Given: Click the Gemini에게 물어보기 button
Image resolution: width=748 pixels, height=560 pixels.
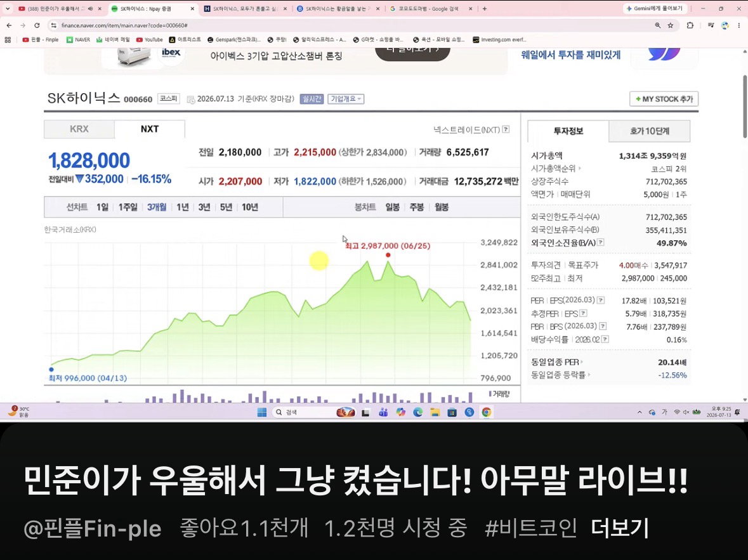Looking at the screenshot, I should click(655, 9).
